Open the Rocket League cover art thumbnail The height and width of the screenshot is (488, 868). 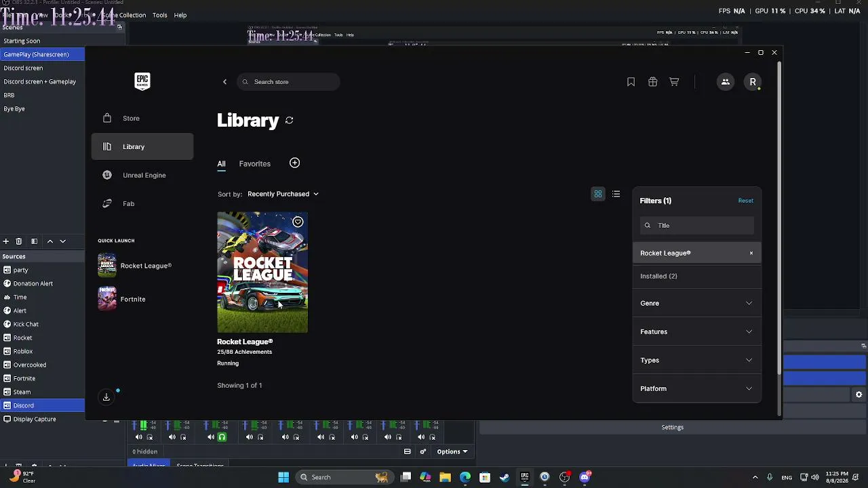(x=262, y=272)
